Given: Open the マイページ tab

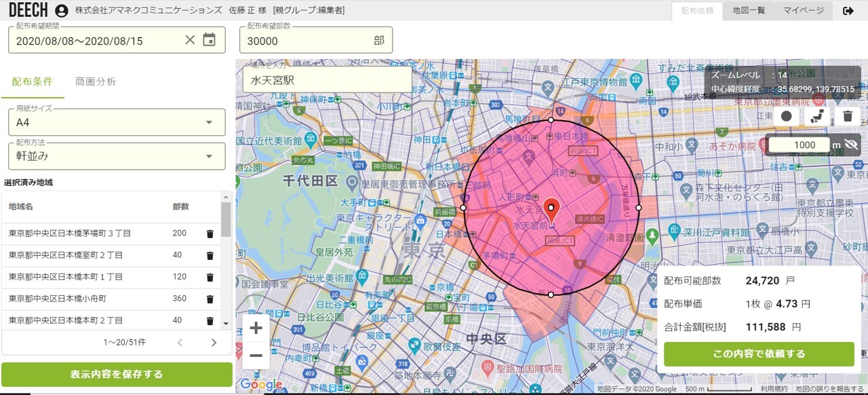Looking at the screenshot, I should pos(804,10).
